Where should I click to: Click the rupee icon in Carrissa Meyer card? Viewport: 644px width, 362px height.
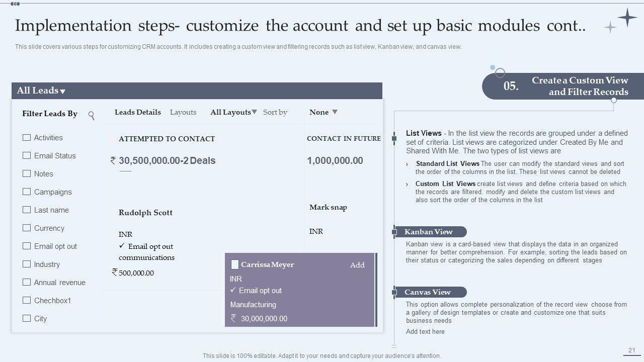(233, 318)
